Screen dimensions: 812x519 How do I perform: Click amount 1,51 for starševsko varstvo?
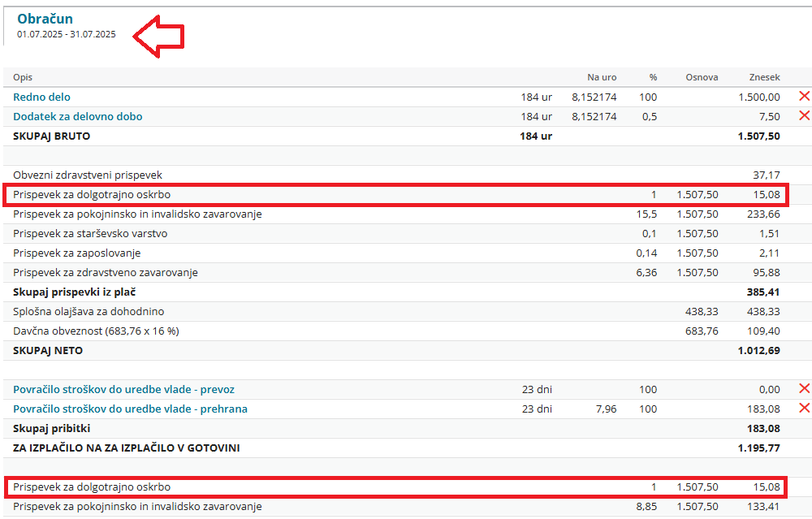click(x=770, y=234)
